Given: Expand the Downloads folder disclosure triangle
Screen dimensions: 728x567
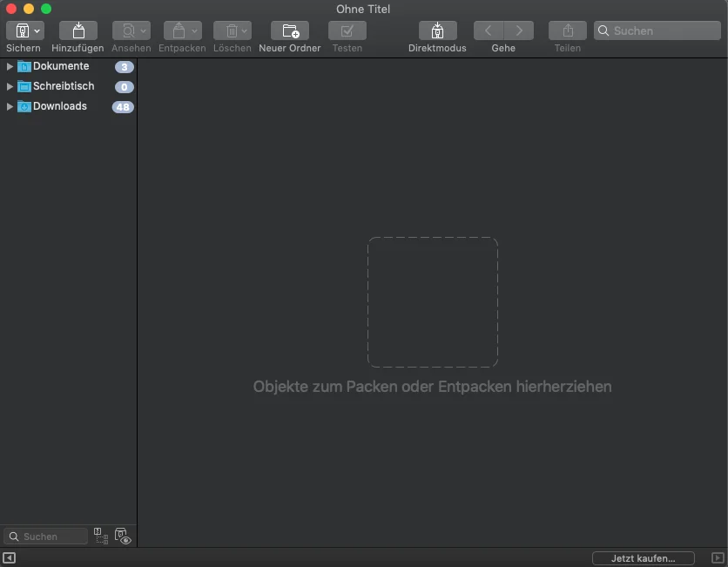Looking at the screenshot, I should [x=10, y=106].
